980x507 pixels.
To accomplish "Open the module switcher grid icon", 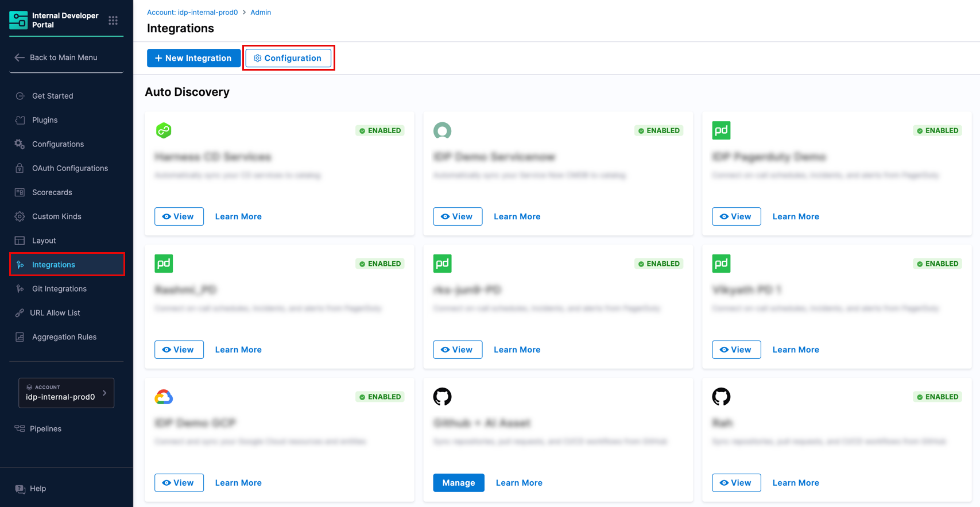I will [x=113, y=21].
